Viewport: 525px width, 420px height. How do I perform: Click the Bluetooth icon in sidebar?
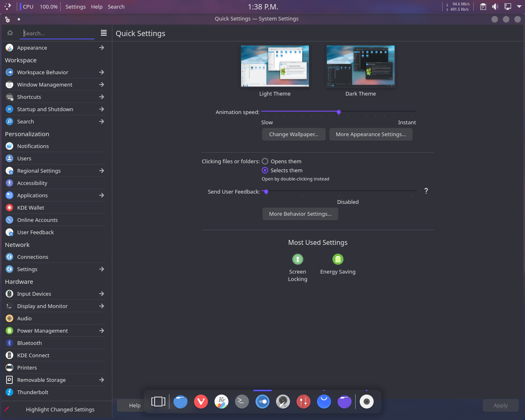tap(9, 343)
